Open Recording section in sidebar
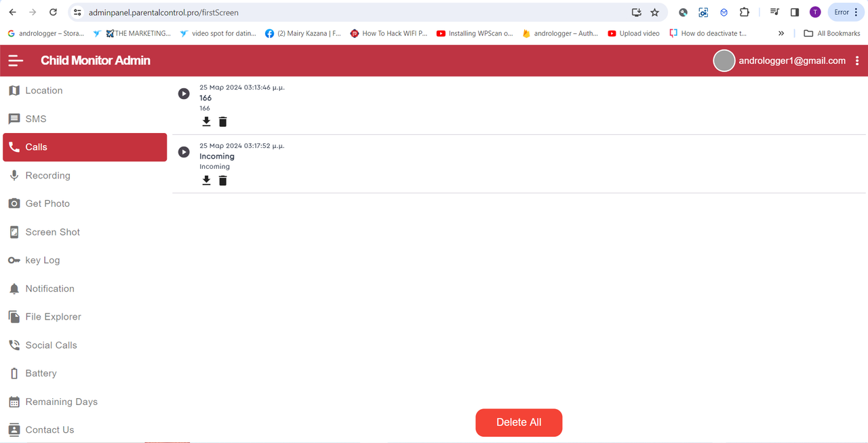This screenshot has width=868, height=443. (85, 175)
